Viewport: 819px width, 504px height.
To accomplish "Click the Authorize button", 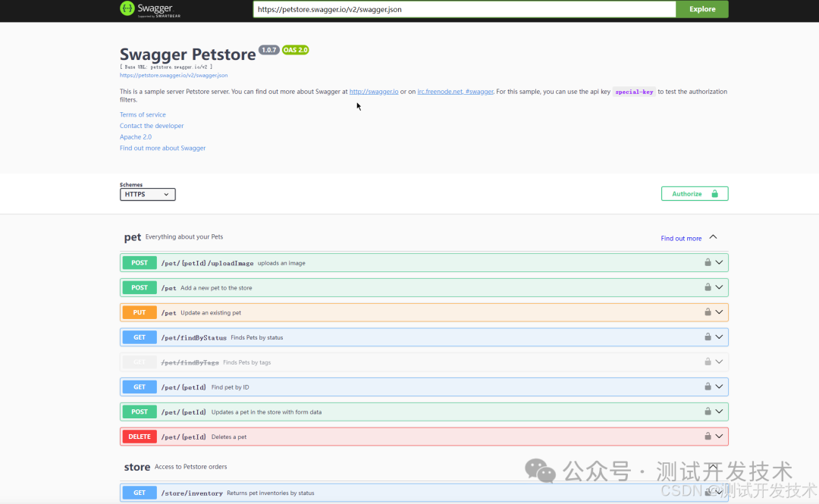I will tap(695, 194).
